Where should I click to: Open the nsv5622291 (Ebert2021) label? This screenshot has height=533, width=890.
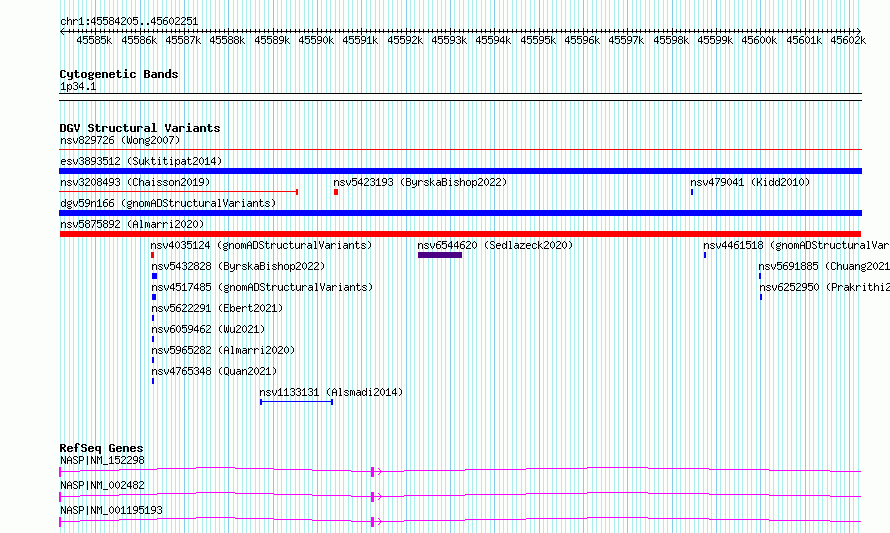(217, 308)
